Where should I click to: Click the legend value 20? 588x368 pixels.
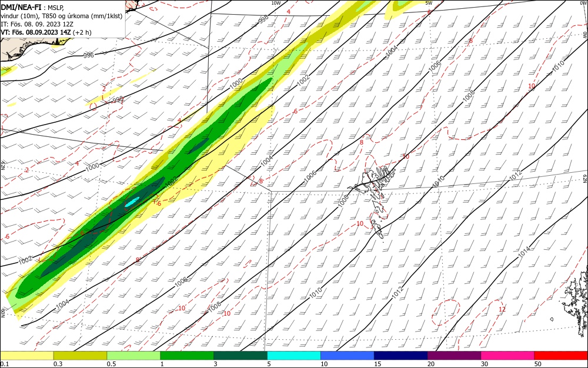point(431,364)
